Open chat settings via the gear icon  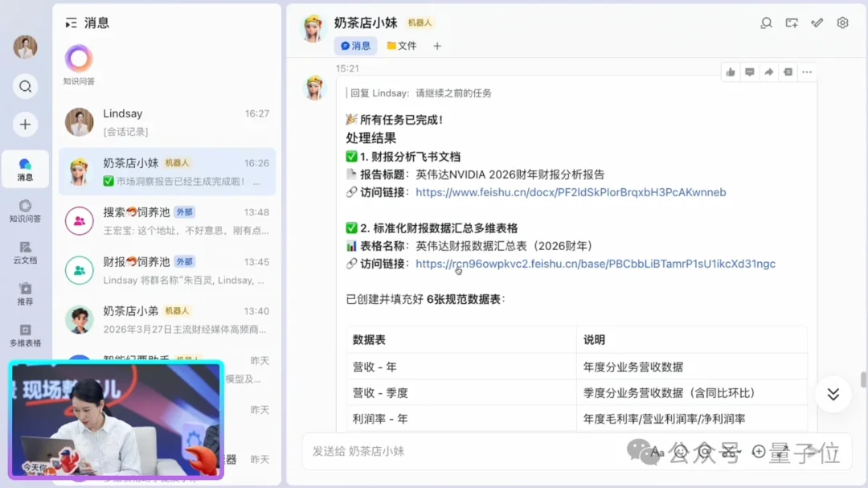(841, 23)
